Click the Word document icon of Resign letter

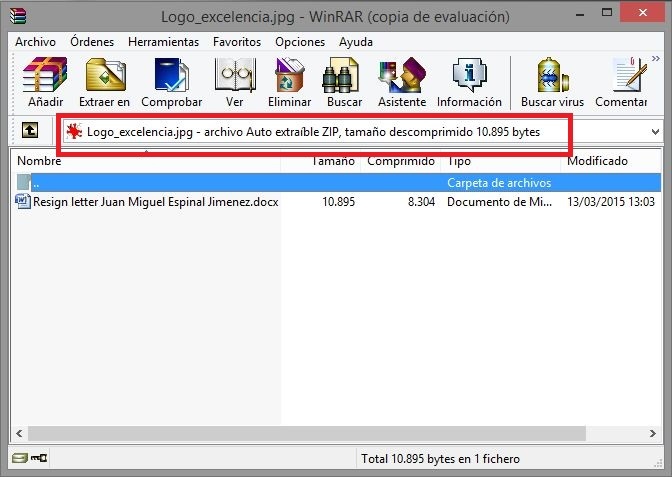pyautogui.click(x=23, y=201)
